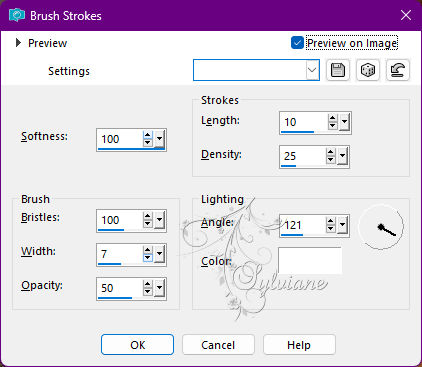Click the OK button
Screen dimensions: 422x367
point(137,345)
